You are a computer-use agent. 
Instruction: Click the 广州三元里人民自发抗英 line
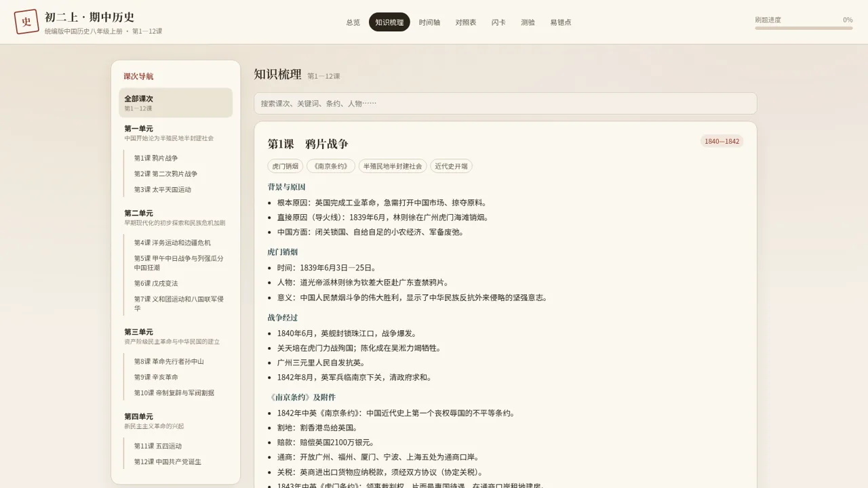pyautogui.click(x=321, y=363)
